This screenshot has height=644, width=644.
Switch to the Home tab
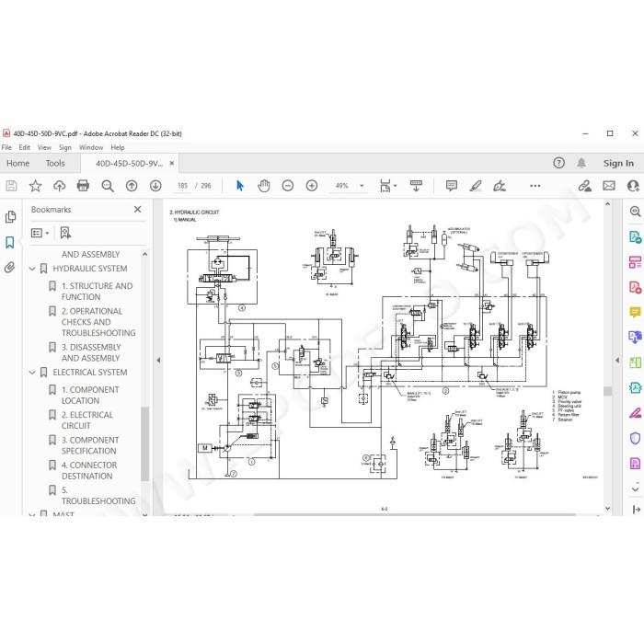pyautogui.click(x=18, y=163)
